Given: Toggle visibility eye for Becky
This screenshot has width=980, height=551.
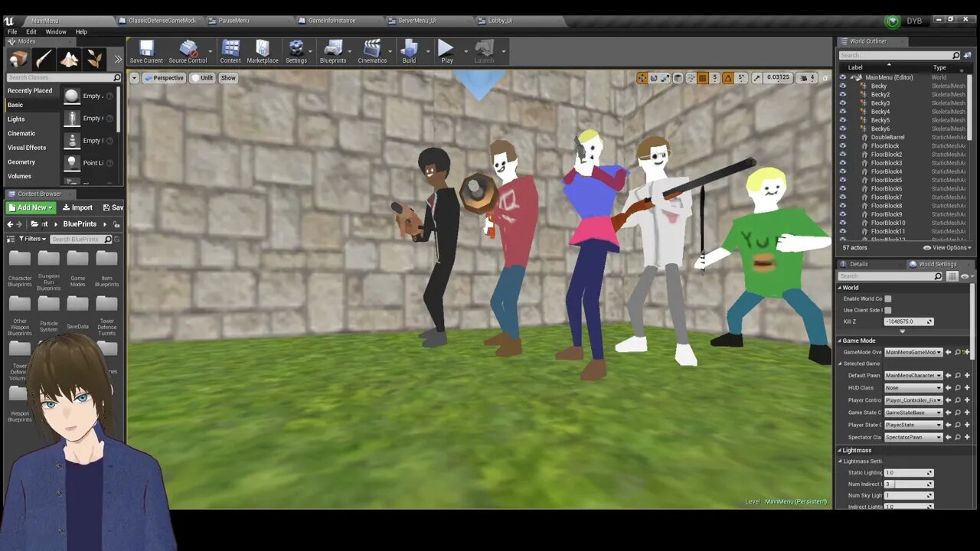Looking at the screenshot, I should coord(843,86).
